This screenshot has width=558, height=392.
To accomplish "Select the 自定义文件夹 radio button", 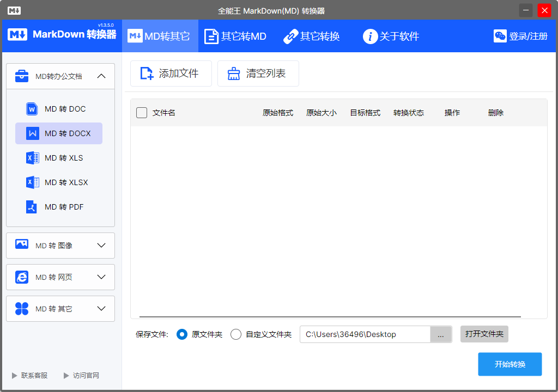I will (236, 334).
